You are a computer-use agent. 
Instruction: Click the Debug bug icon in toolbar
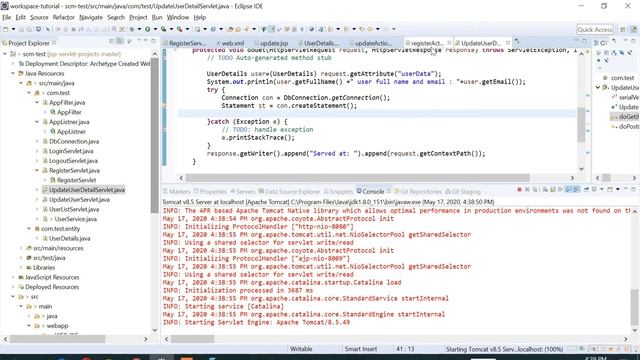[132, 29]
